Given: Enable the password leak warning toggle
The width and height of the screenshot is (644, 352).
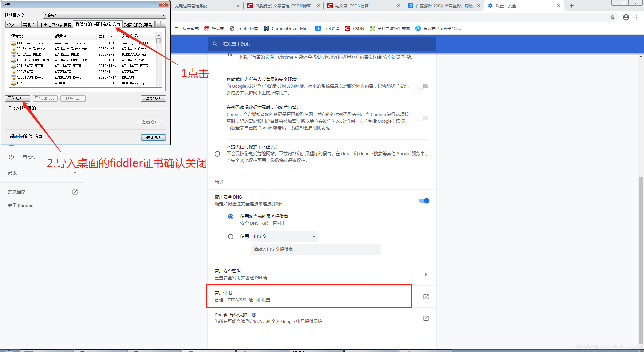Looking at the screenshot, I should click(x=423, y=118).
